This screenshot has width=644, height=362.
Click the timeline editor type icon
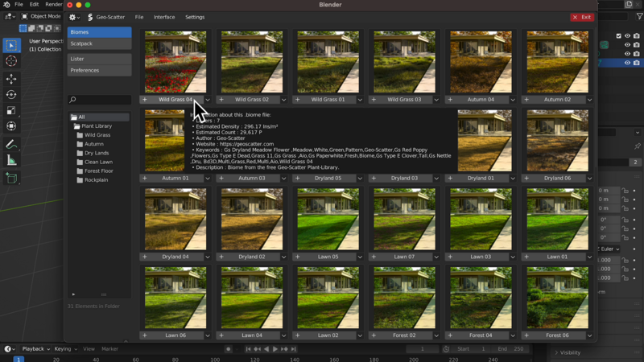[x=10, y=349]
